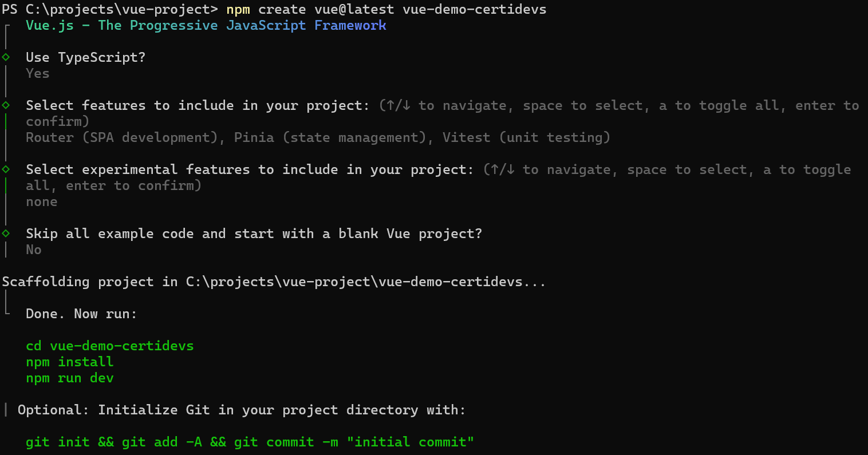
Task: Click the "No" answer under Skip example code
Action: 34,250
